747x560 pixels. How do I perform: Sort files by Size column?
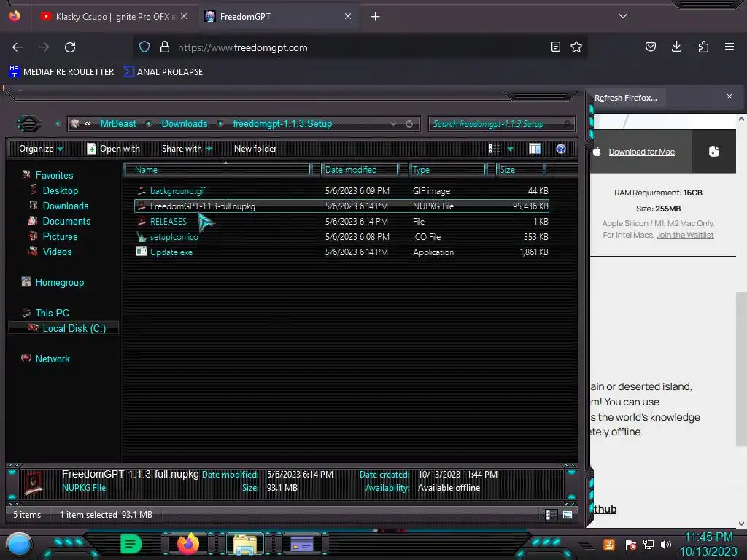521,169
